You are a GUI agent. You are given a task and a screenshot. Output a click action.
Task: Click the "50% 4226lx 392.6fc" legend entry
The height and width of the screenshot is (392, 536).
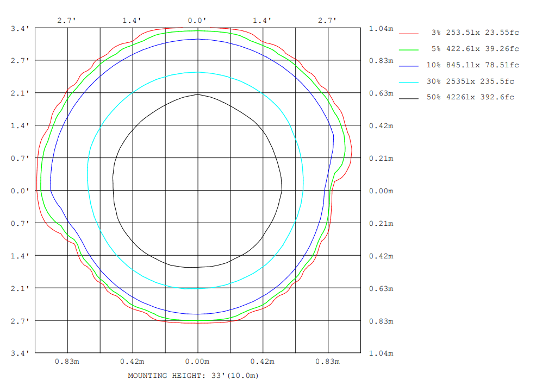pos(470,98)
